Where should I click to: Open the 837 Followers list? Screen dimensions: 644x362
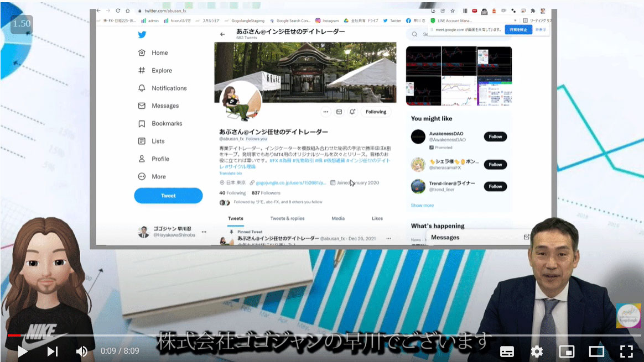click(x=266, y=192)
